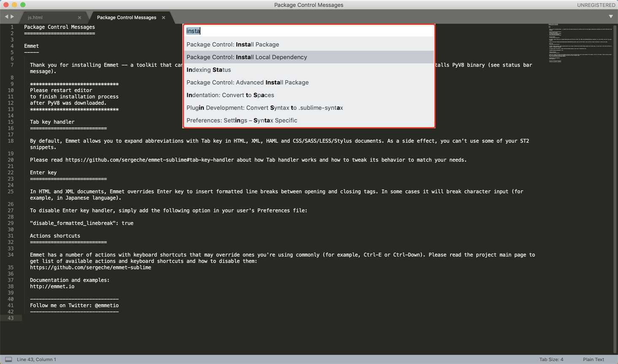
Task: Click the "Documentation and examples:" line
Action: coord(70,280)
